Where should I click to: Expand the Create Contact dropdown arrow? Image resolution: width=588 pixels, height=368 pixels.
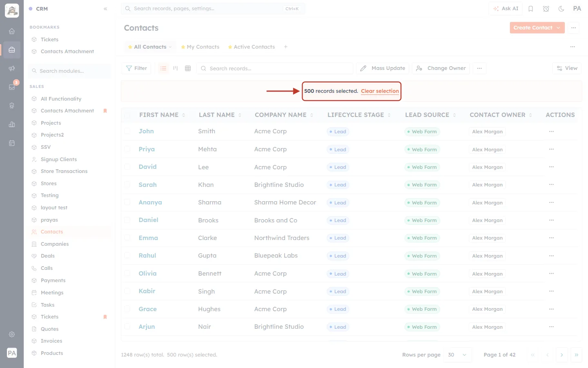558,28
